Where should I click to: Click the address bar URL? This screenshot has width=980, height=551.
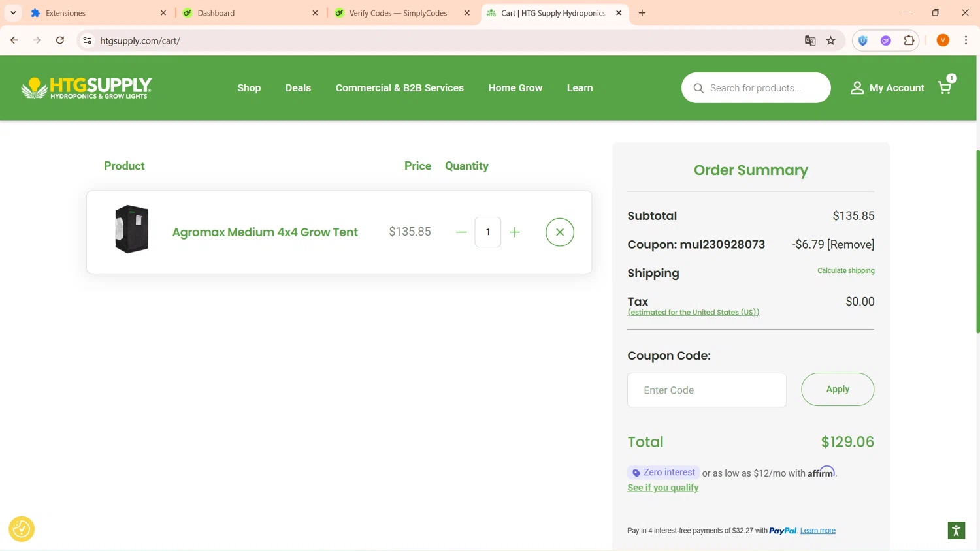[x=140, y=40]
